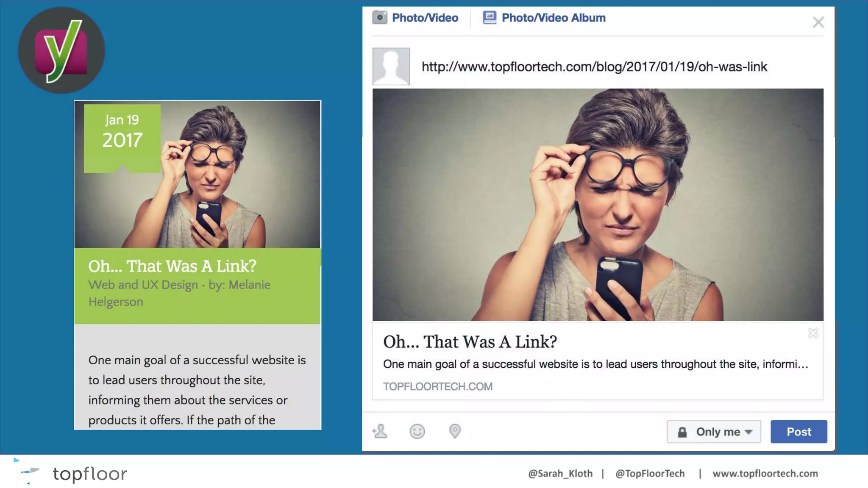The image size is (868, 488).
Task: Click the grey profile avatar placeholder
Action: (x=391, y=67)
